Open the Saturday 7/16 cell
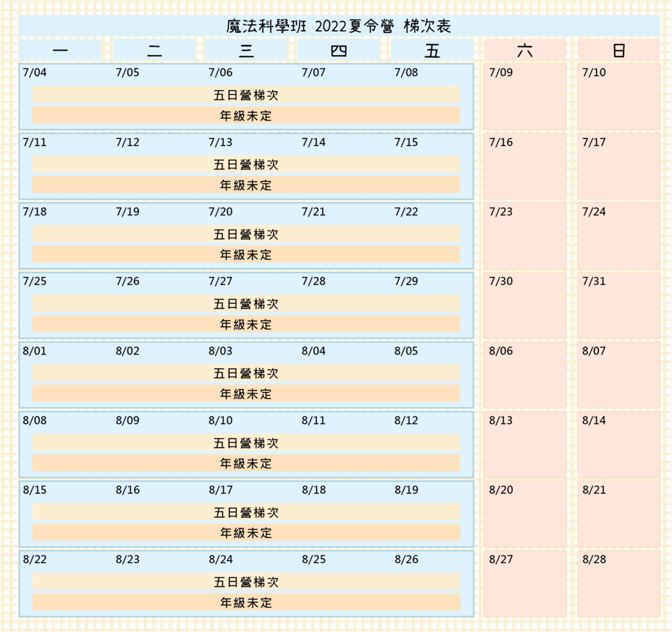672x632 pixels. click(x=525, y=166)
